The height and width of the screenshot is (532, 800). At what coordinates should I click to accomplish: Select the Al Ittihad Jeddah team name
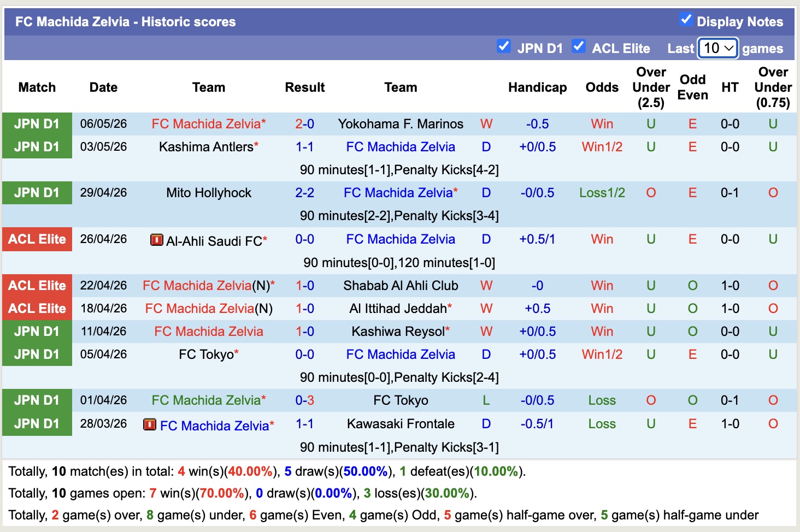click(398, 309)
